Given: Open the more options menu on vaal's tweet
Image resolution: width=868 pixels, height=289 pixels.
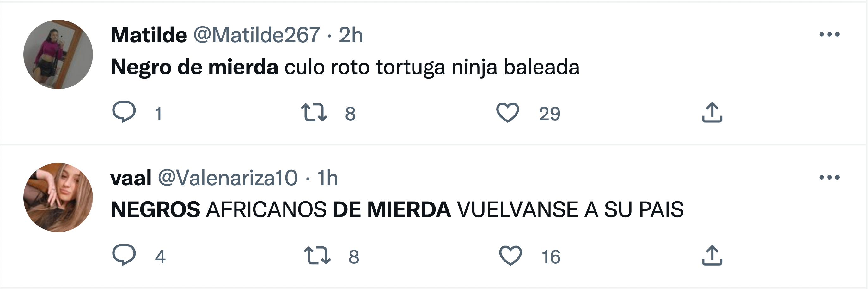Looking at the screenshot, I should coord(829,177).
